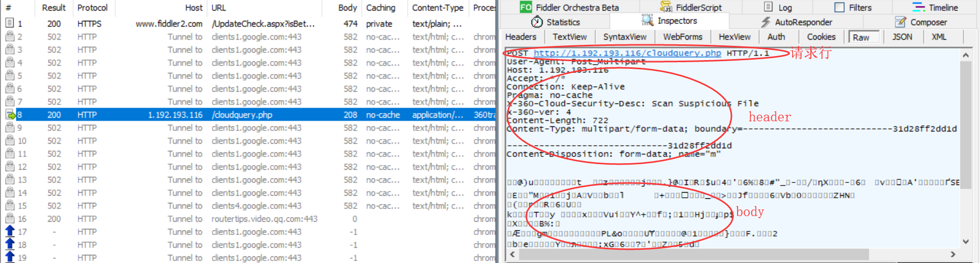
Task: Select the private caching cell
Action: [379, 23]
